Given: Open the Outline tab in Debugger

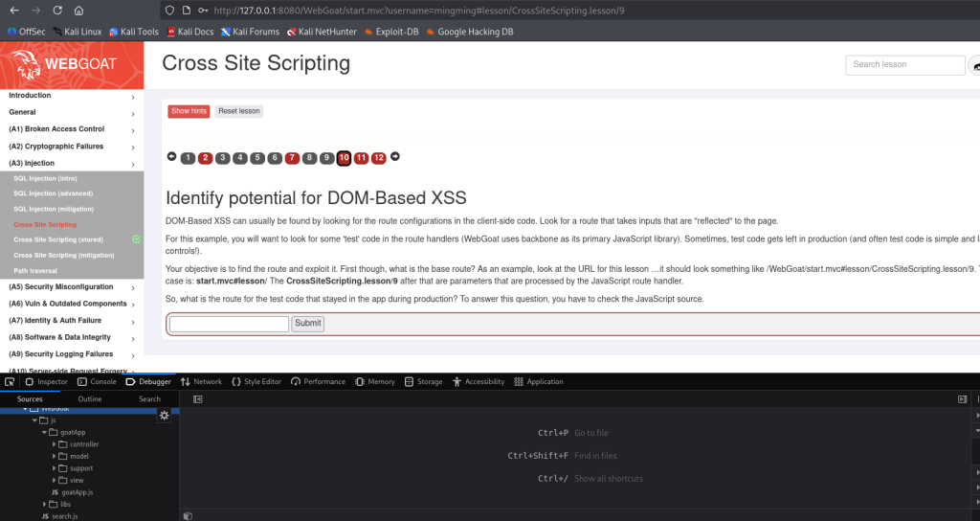Looking at the screenshot, I should coord(89,399).
